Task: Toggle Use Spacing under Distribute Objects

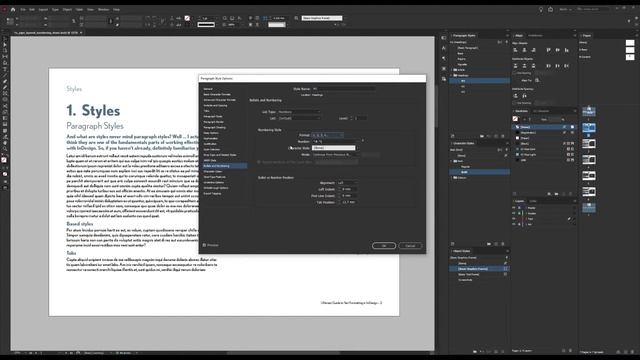Action: click(515, 73)
